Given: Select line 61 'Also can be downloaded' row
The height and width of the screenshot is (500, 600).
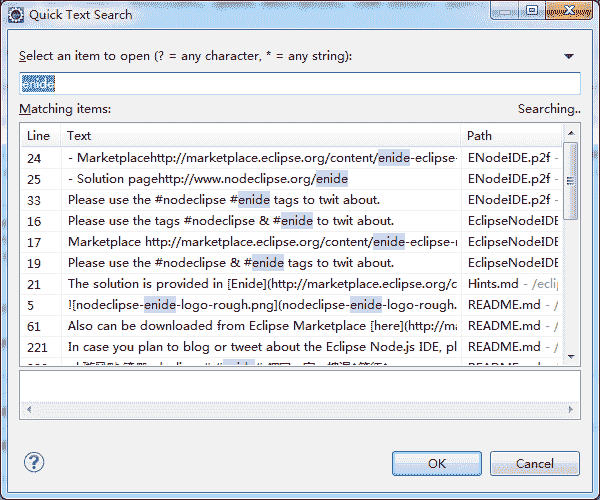Looking at the screenshot, I should point(292,326).
